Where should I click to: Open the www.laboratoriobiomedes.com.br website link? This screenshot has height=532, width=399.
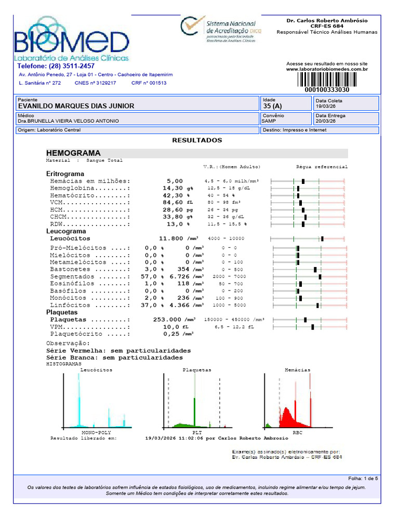(327, 69)
